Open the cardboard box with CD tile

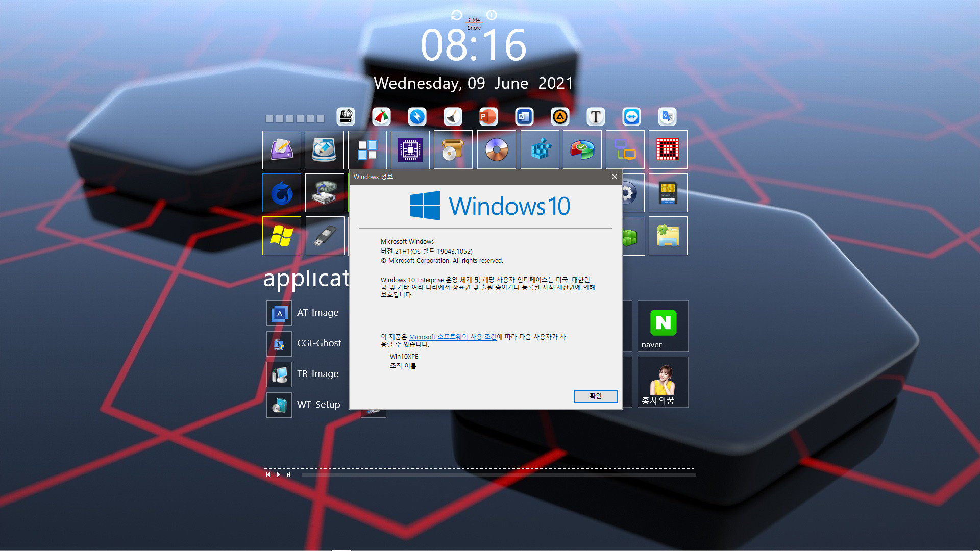[x=453, y=150]
